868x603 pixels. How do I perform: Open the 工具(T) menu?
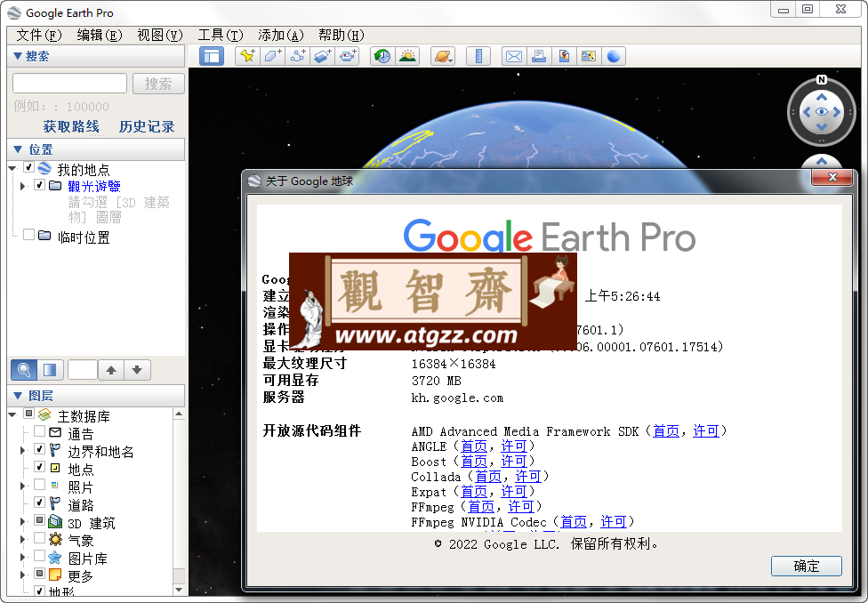(221, 36)
